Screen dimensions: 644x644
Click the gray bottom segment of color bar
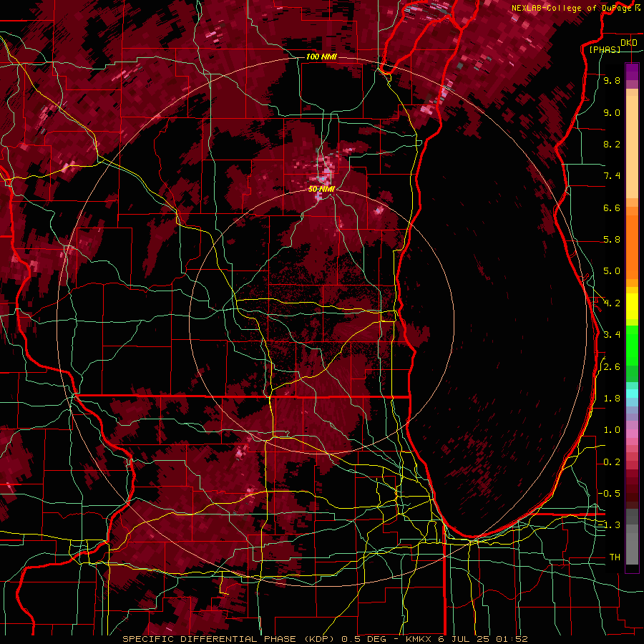tap(632, 546)
